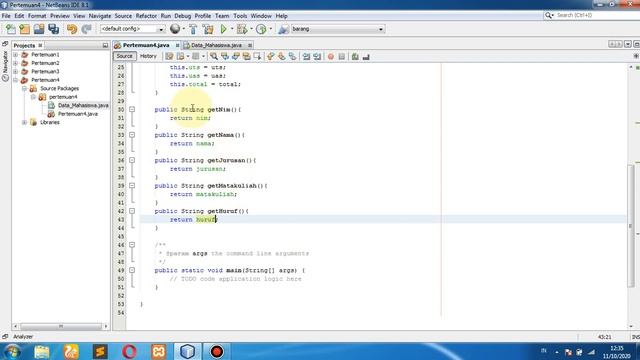Open the Navigator side panel tab
This screenshot has height=360, width=640.
pyautogui.click(x=5, y=65)
